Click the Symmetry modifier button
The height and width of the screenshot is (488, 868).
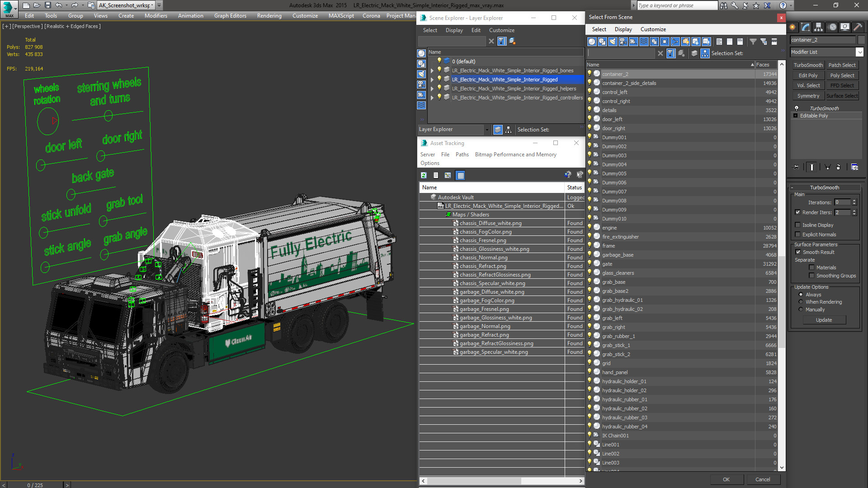coord(808,96)
